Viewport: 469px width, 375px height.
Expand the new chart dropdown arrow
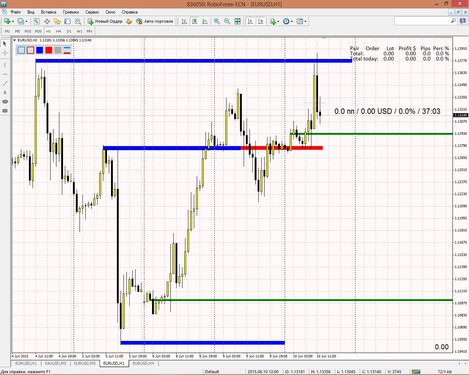click(13, 22)
